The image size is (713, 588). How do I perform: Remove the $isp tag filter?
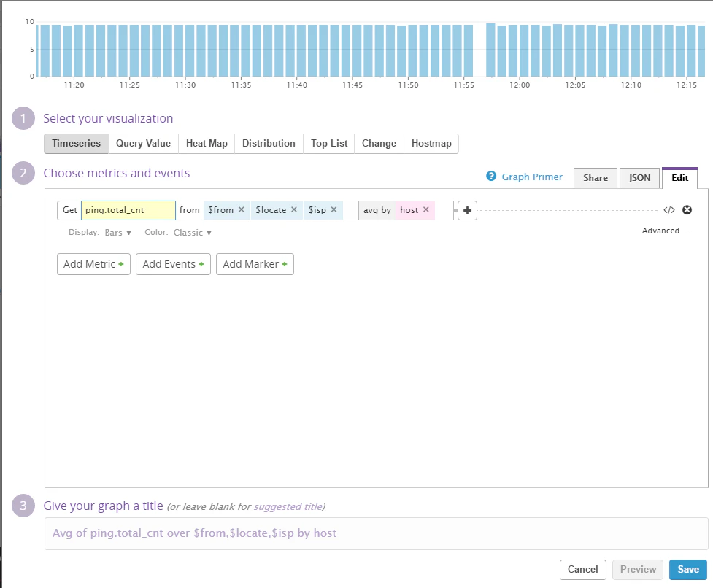tap(334, 209)
